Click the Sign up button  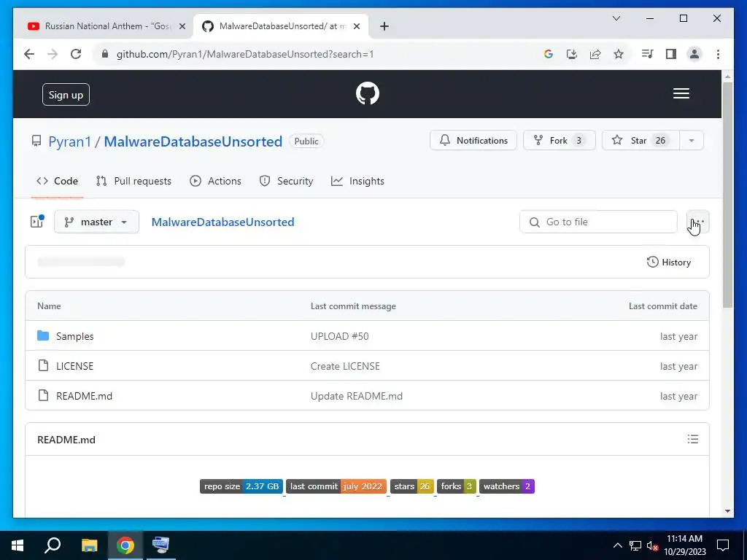(x=66, y=95)
